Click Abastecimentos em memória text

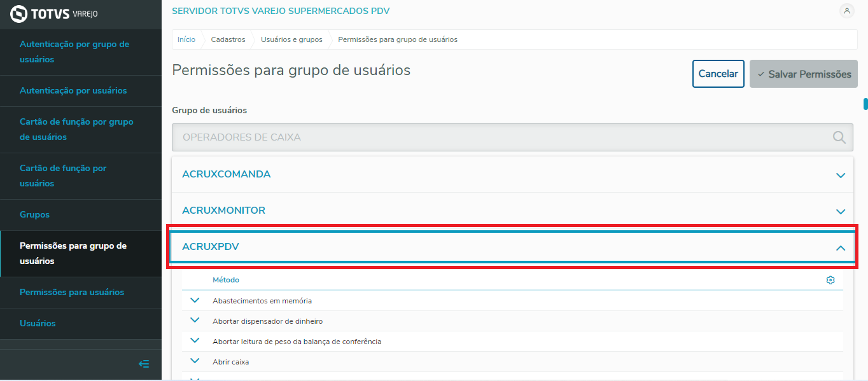coord(262,301)
